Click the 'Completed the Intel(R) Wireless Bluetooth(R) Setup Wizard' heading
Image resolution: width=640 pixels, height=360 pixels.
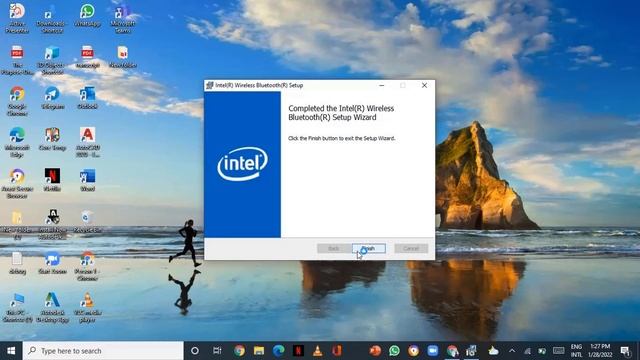(x=341, y=113)
